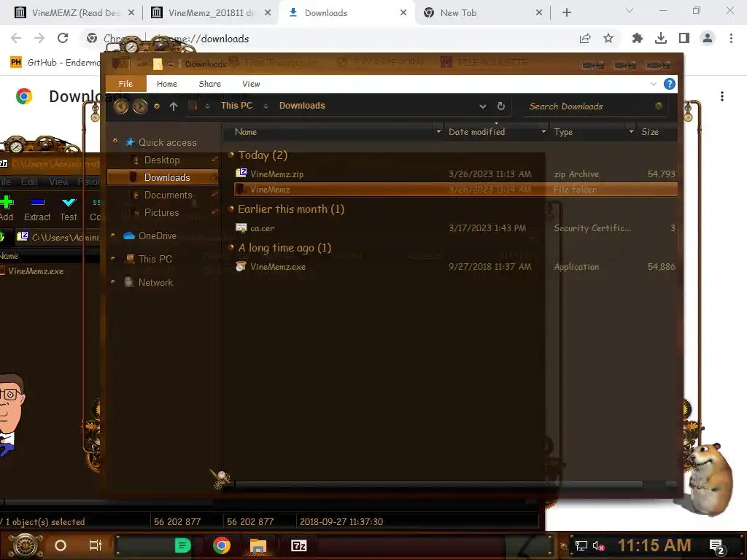The width and height of the screenshot is (747, 560).
Task: Sort files by the Type column
Action: click(563, 132)
